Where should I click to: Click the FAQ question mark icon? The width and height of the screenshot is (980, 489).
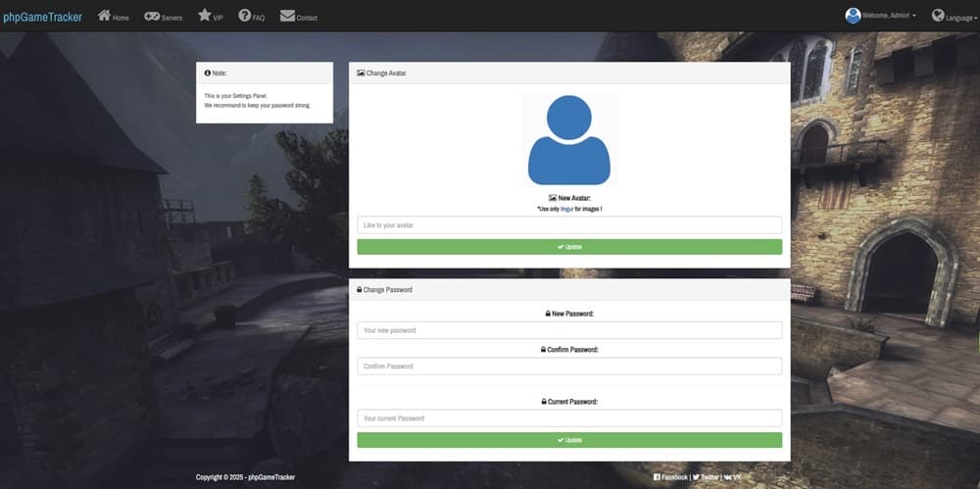click(x=244, y=15)
